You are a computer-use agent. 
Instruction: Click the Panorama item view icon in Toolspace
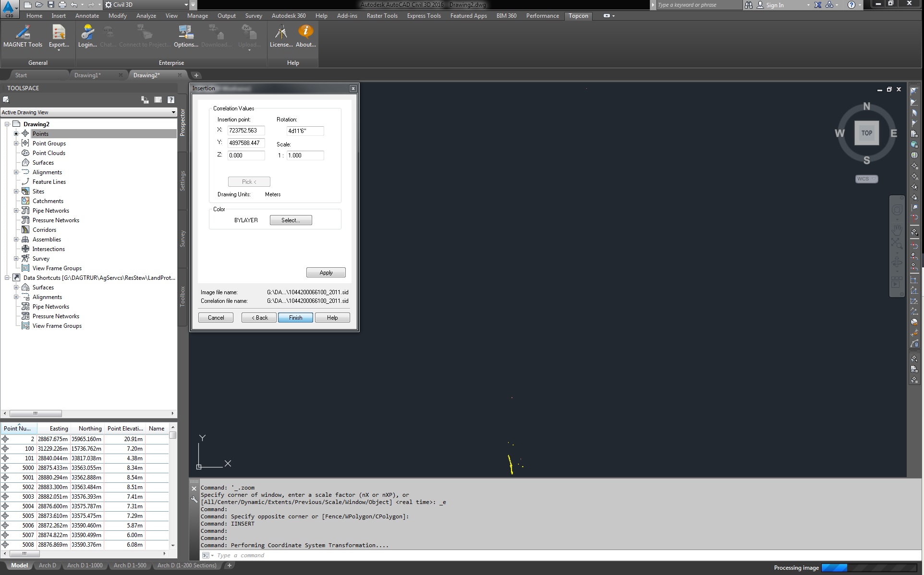(158, 100)
